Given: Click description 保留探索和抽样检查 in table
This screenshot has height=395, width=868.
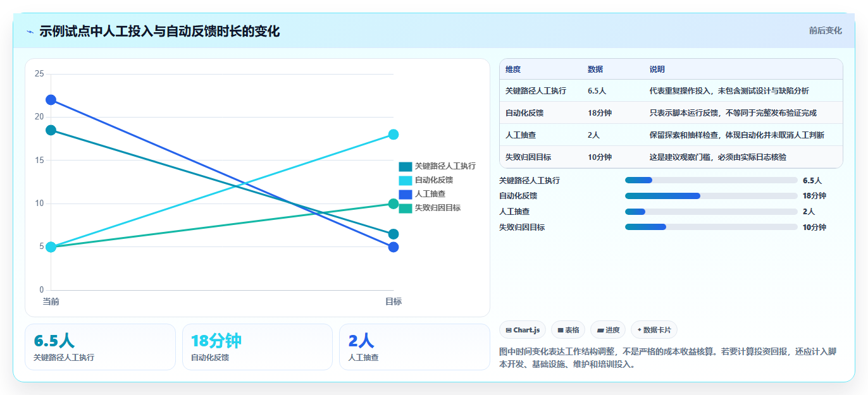Looking at the screenshot, I should coord(736,135).
